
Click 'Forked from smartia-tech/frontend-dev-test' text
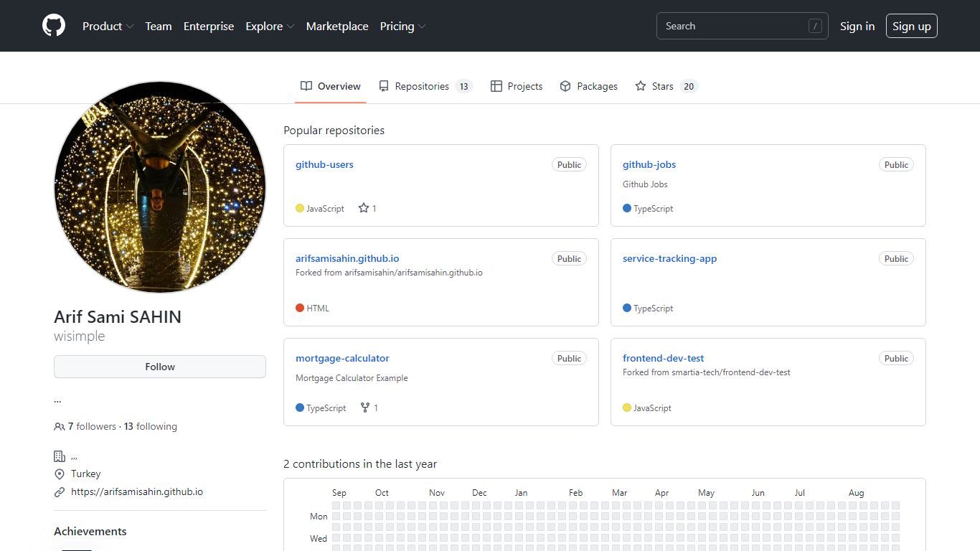click(x=707, y=372)
